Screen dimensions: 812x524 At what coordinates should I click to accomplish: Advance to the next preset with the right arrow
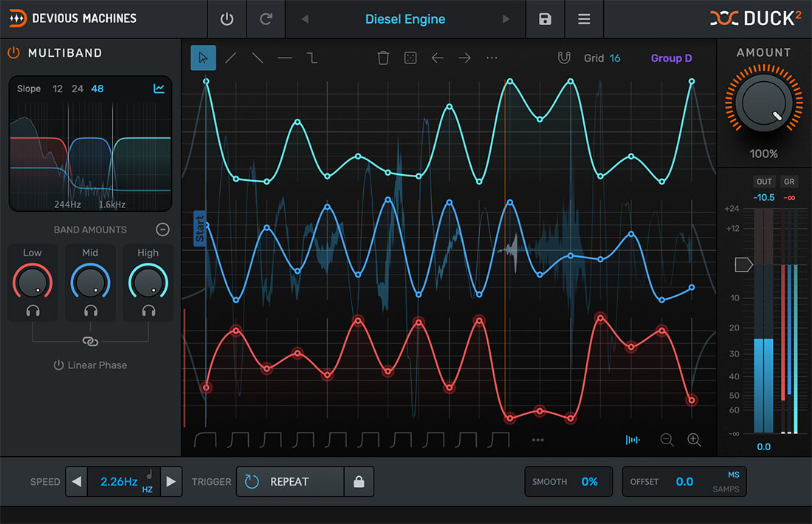505,18
